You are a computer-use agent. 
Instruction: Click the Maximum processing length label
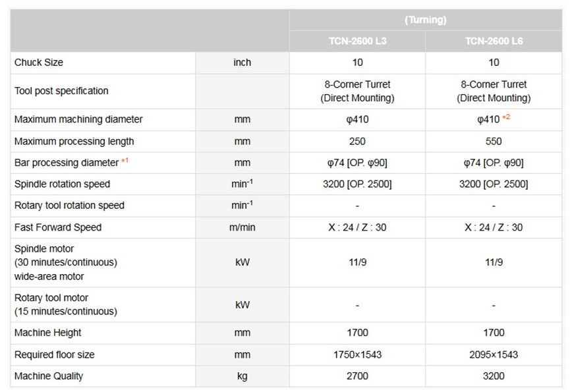[x=74, y=142]
